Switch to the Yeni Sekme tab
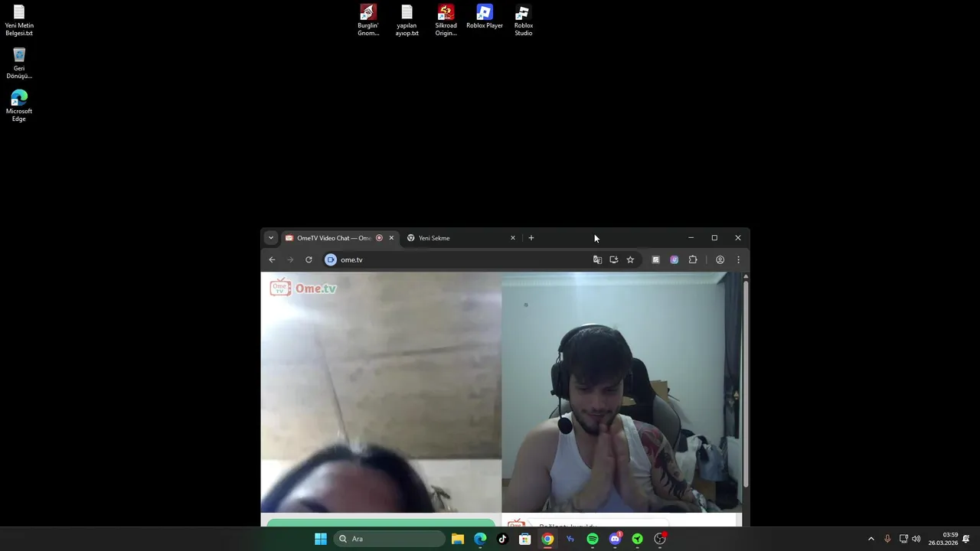 coord(460,238)
